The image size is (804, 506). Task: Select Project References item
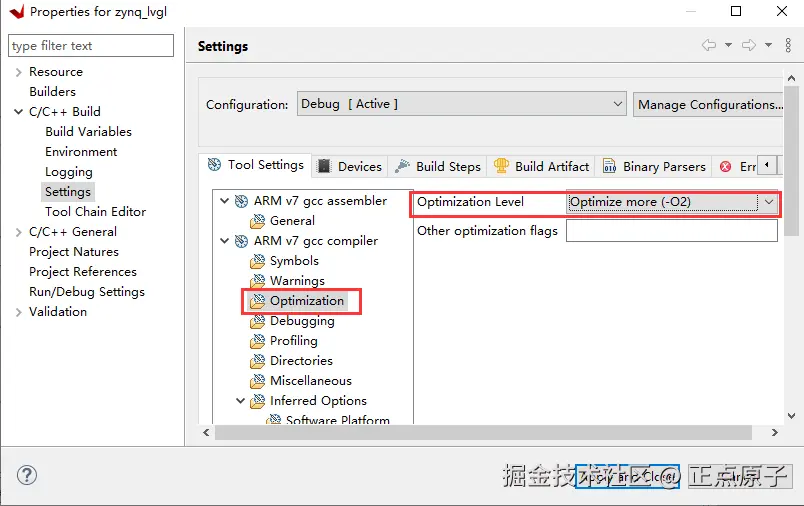click(83, 272)
